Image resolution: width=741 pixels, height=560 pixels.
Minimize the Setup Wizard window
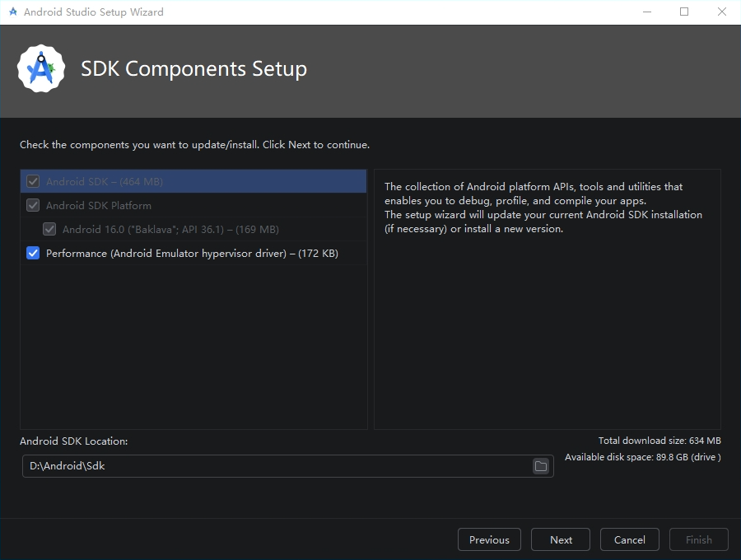[647, 12]
